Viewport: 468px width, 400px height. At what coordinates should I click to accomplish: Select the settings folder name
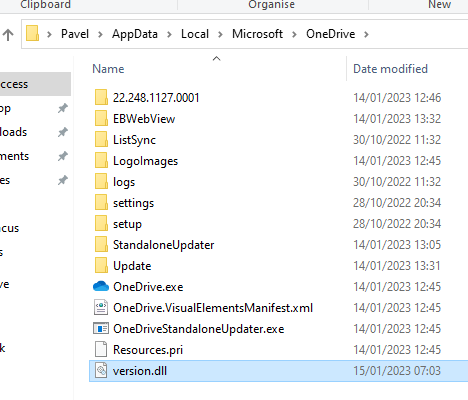[x=133, y=203]
